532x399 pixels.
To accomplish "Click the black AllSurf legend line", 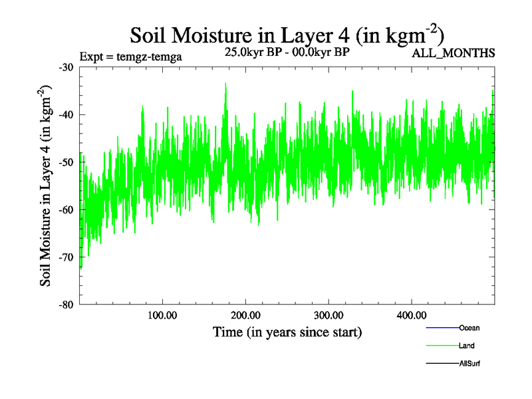I will tap(442, 364).
